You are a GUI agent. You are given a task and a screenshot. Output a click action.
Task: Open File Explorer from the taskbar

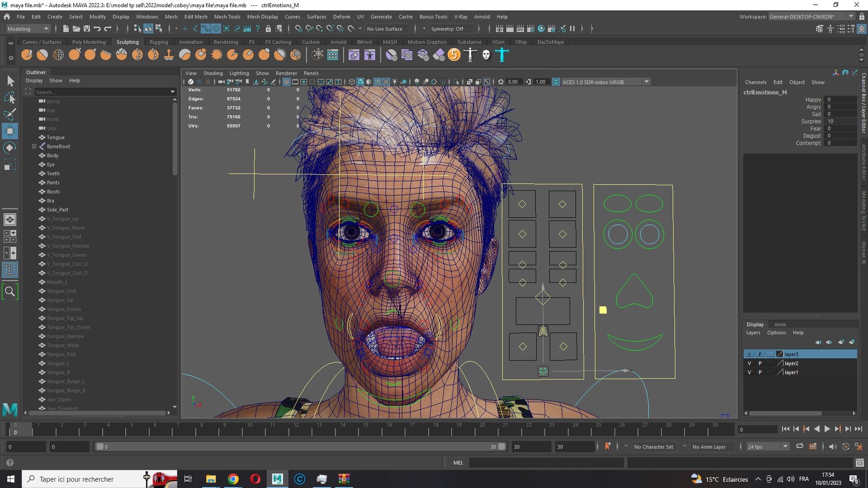pos(211,479)
